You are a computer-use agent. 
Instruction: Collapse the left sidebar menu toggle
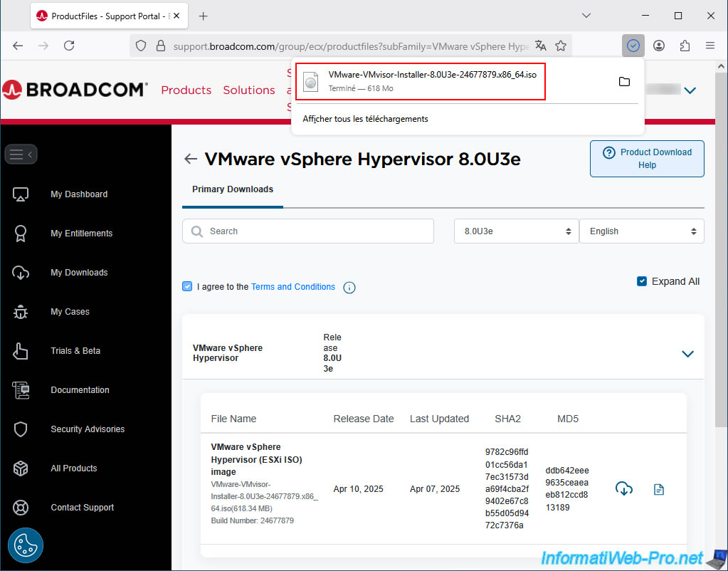pos(21,154)
